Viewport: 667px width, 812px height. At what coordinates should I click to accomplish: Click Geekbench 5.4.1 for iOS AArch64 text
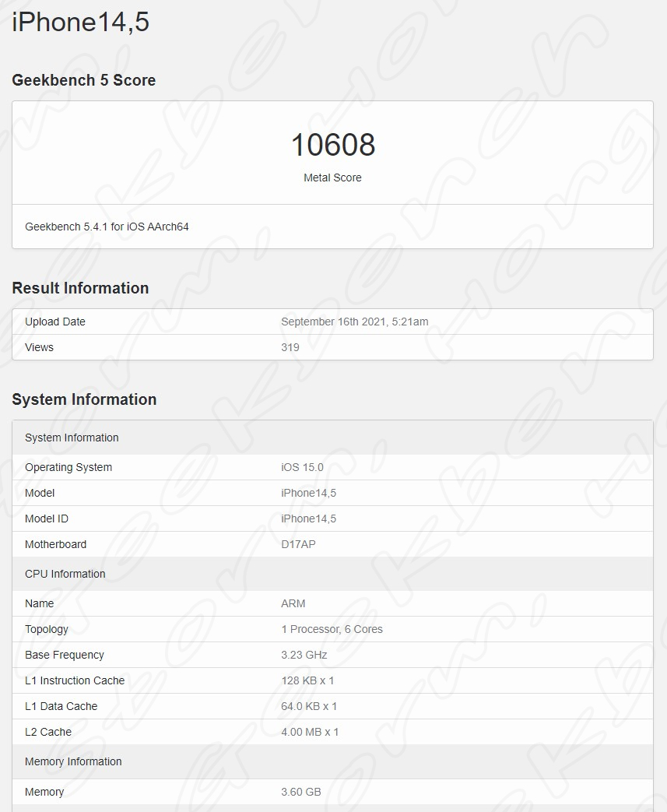coord(107,227)
